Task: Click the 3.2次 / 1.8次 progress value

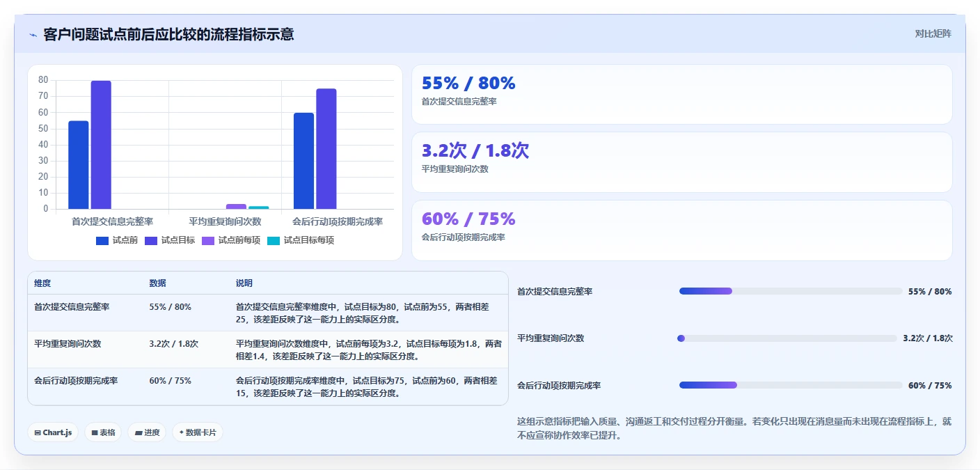Action: pyautogui.click(x=928, y=338)
